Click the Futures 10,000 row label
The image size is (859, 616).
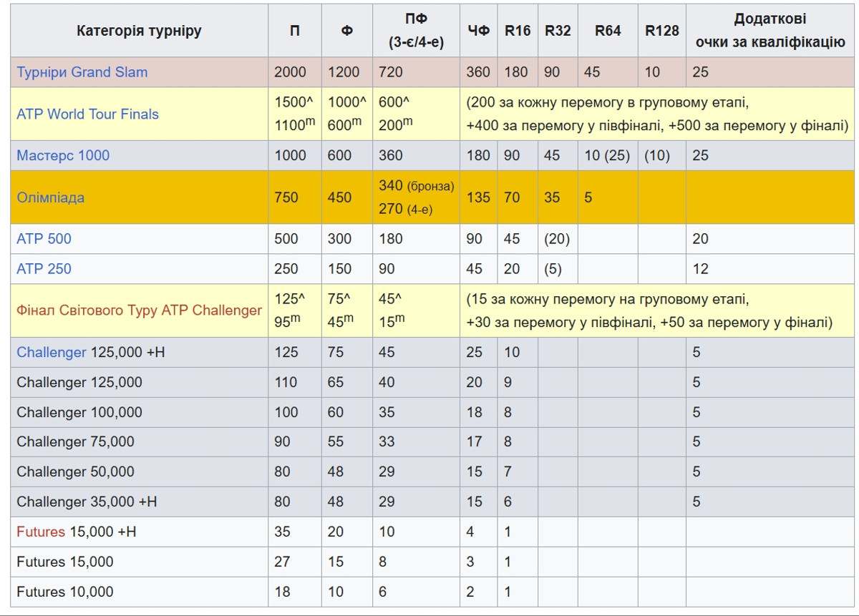(65, 592)
